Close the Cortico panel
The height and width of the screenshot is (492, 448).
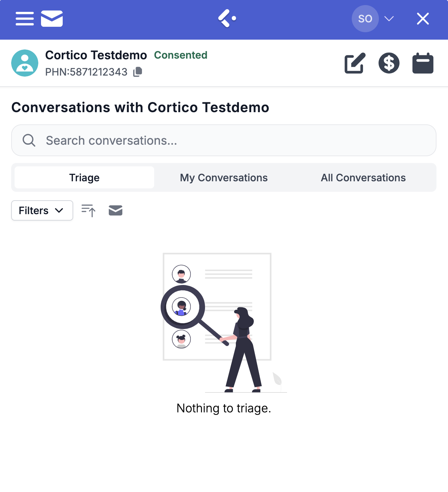(423, 19)
